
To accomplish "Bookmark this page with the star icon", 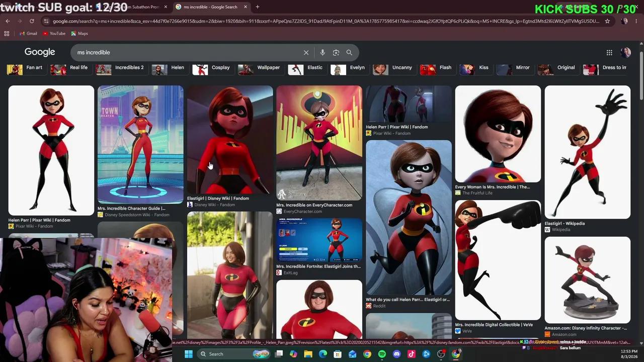I will pos(607,21).
